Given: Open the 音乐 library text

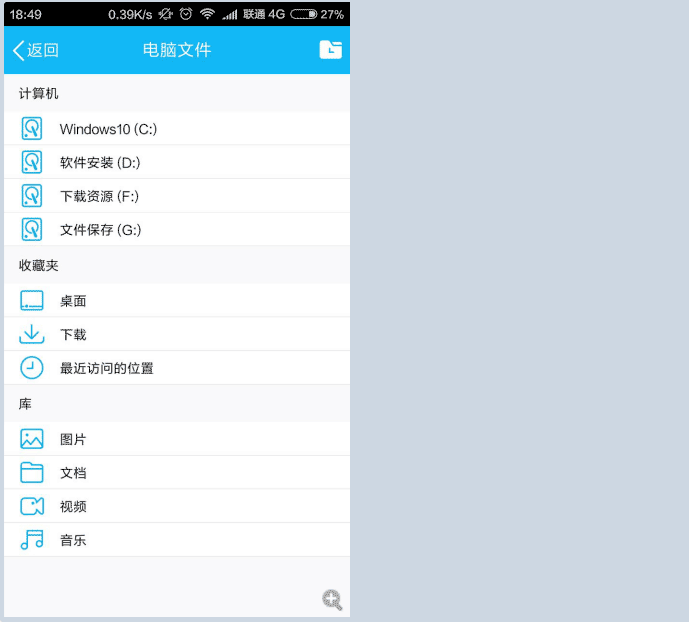Looking at the screenshot, I should tap(73, 540).
